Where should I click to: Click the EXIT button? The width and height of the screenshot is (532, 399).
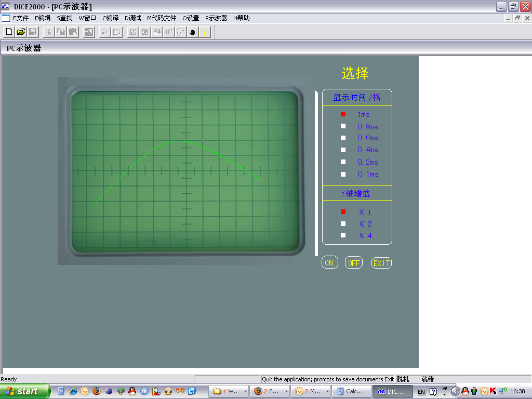pos(381,263)
